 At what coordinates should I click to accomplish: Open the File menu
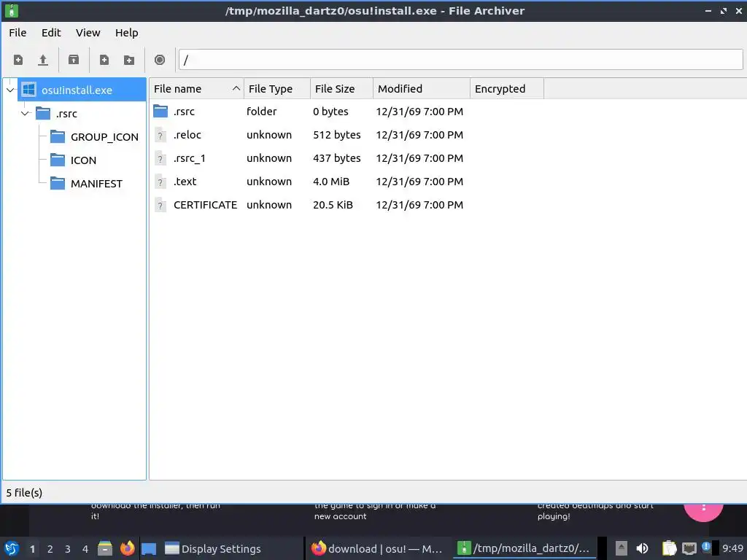click(x=18, y=33)
